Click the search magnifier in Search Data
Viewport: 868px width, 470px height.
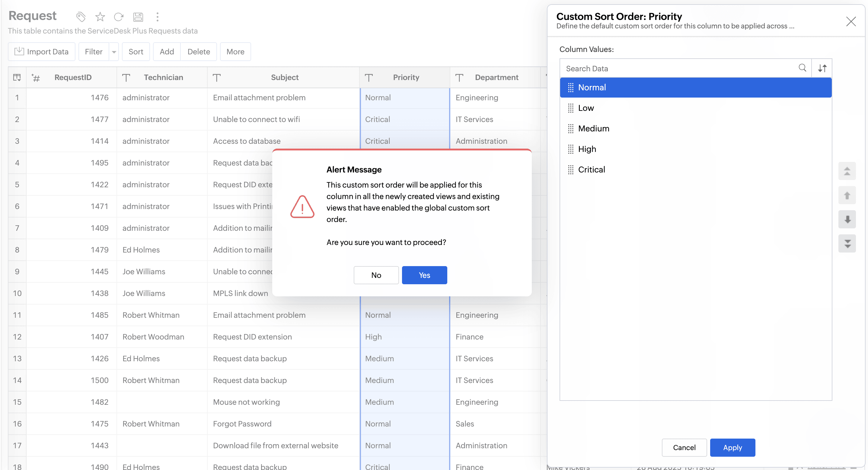[x=802, y=68]
